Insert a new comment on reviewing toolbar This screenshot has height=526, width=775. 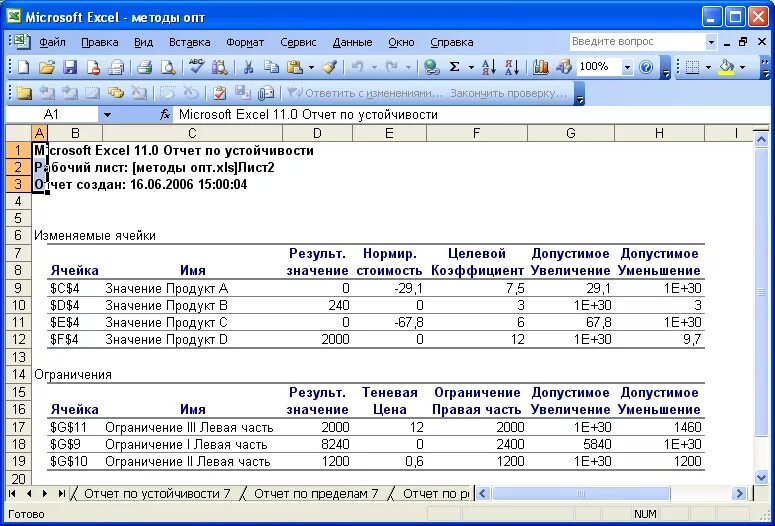coord(23,92)
